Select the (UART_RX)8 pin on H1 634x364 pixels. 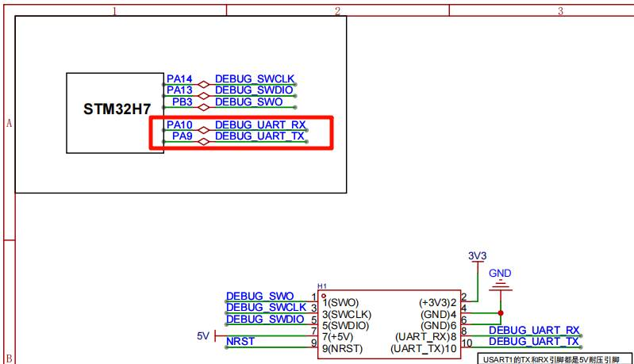[426, 337]
